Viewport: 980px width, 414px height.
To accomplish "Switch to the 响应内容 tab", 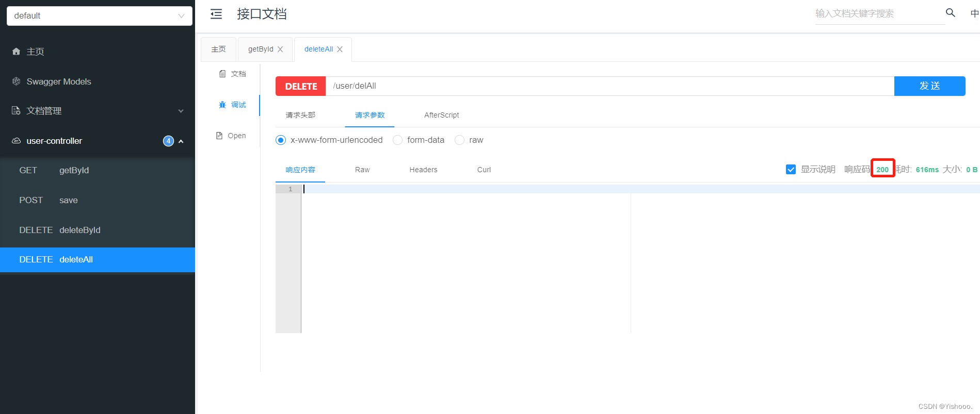I will click(x=300, y=170).
